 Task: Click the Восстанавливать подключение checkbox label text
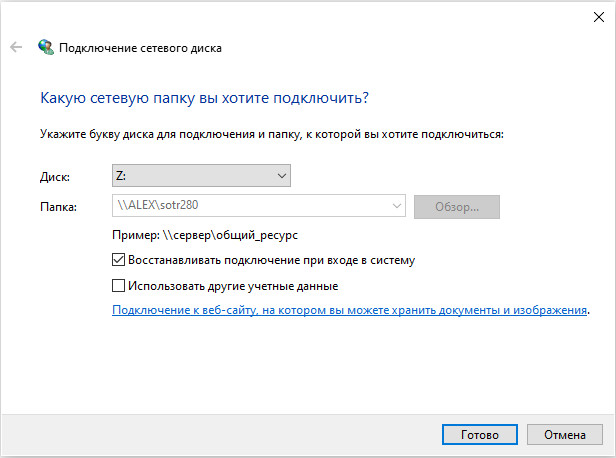click(271, 259)
